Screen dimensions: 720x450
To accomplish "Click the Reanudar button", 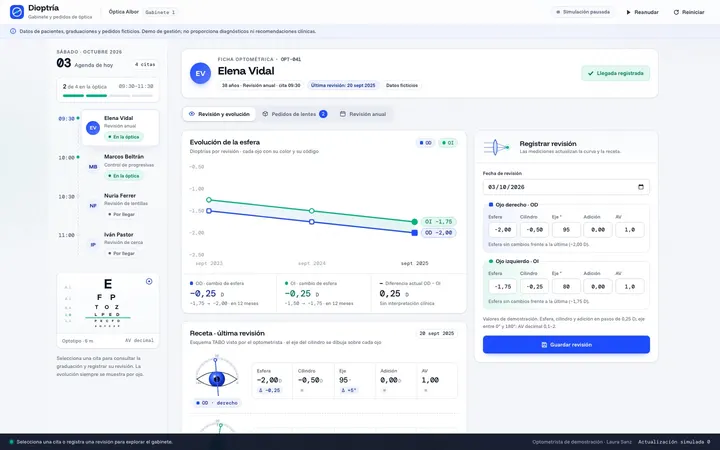I will pyautogui.click(x=642, y=12).
